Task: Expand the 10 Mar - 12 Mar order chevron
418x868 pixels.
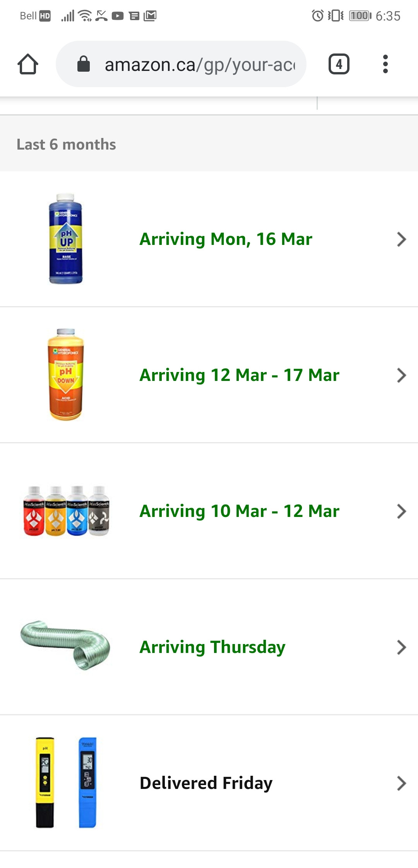Action: [x=401, y=511]
